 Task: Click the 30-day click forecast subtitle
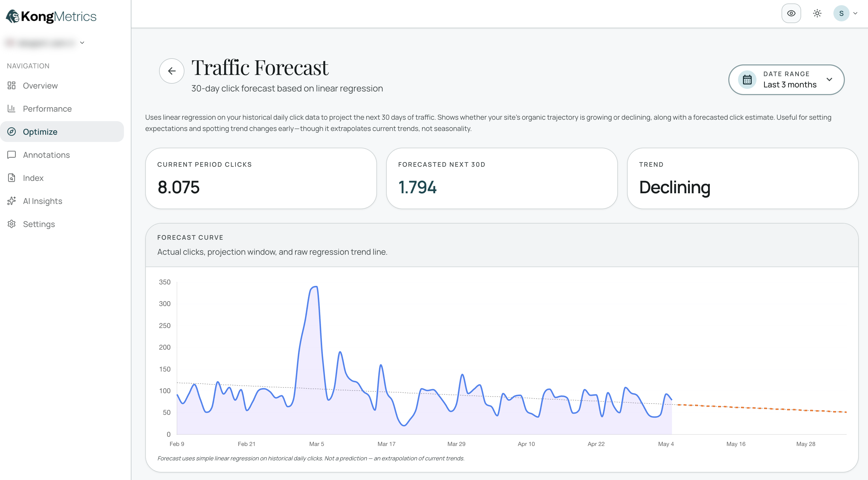tap(287, 88)
